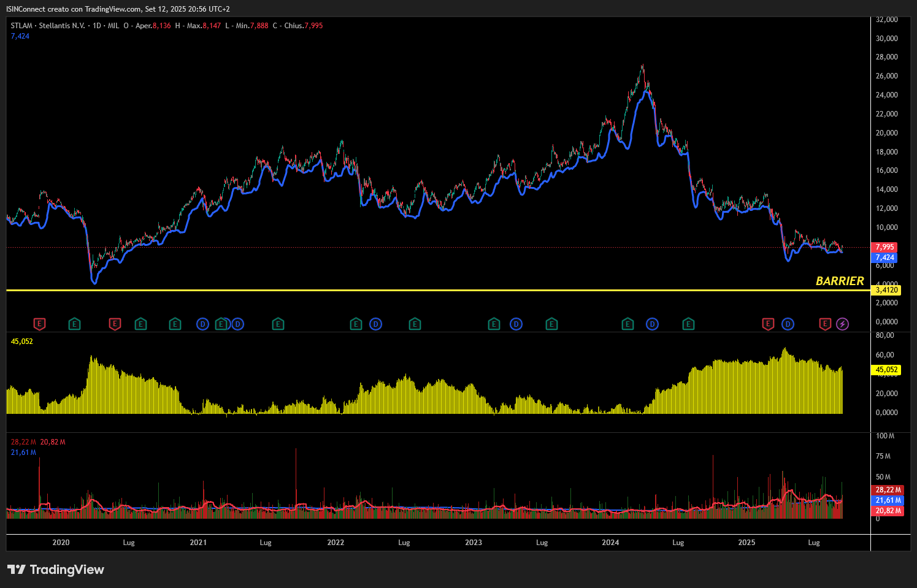Click the blue 7,424 axis label
The image size is (917, 588).
coord(884,258)
